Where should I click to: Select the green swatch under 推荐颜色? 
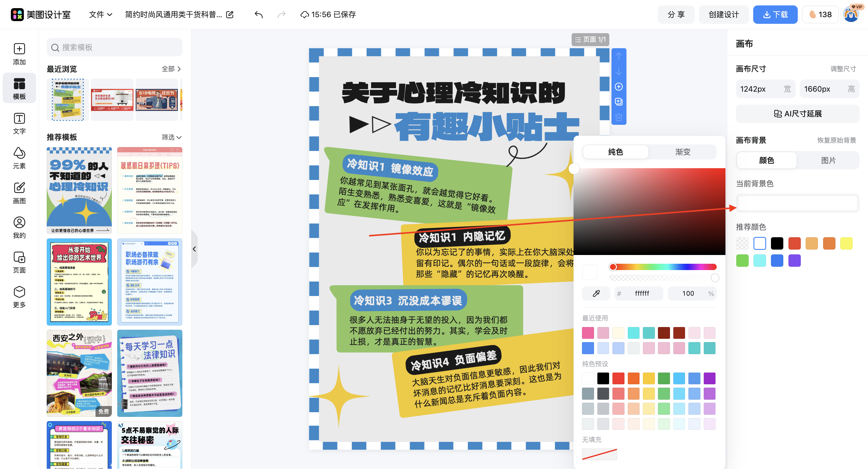(x=742, y=260)
